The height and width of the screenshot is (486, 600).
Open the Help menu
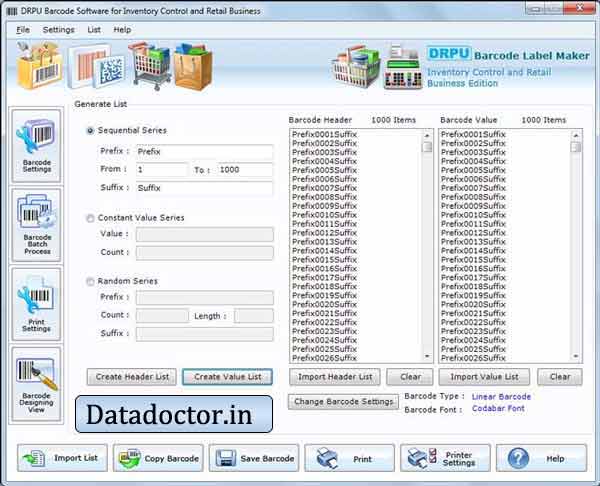[122, 30]
